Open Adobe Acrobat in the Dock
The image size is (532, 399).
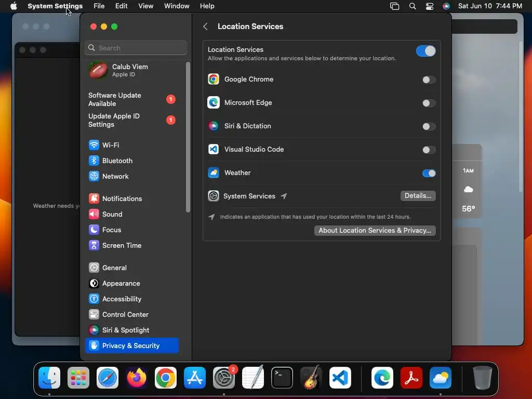coord(411,378)
